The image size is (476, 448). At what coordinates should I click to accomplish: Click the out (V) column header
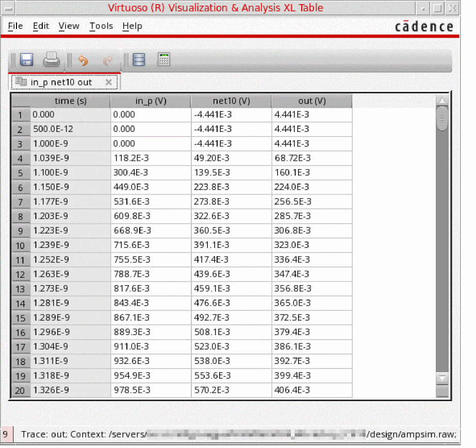[x=312, y=101]
